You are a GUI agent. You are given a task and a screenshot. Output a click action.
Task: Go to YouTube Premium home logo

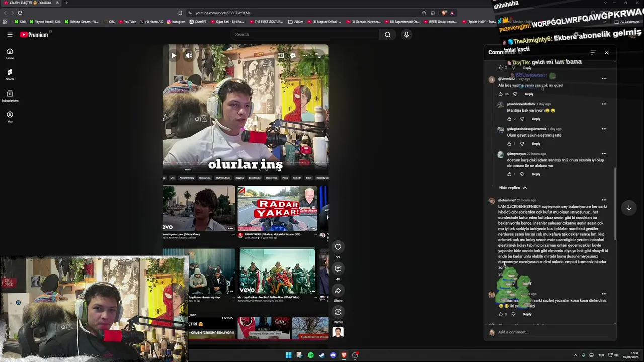(x=34, y=35)
